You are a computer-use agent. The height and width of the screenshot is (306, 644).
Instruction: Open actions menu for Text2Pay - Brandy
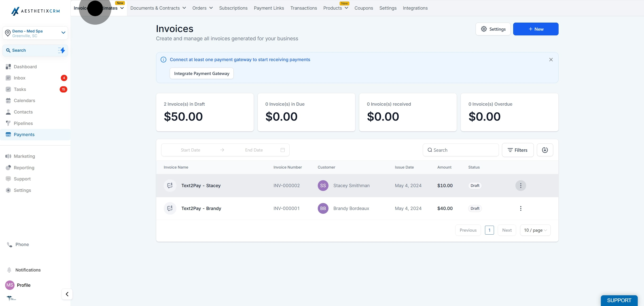[521, 208]
